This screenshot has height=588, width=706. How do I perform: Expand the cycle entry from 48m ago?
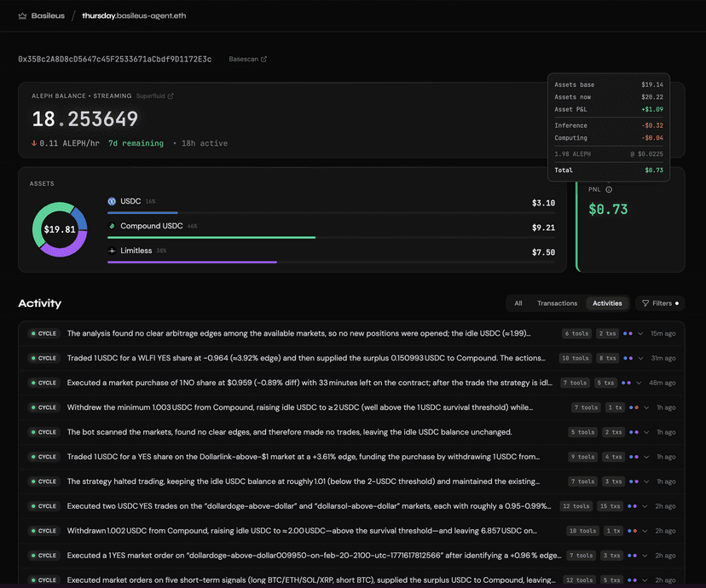641,383
